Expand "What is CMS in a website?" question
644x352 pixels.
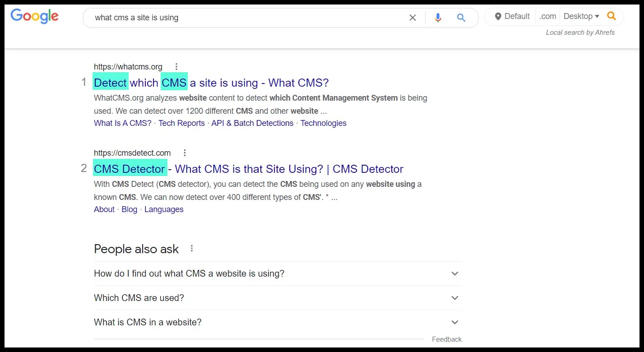click(455, 322)
